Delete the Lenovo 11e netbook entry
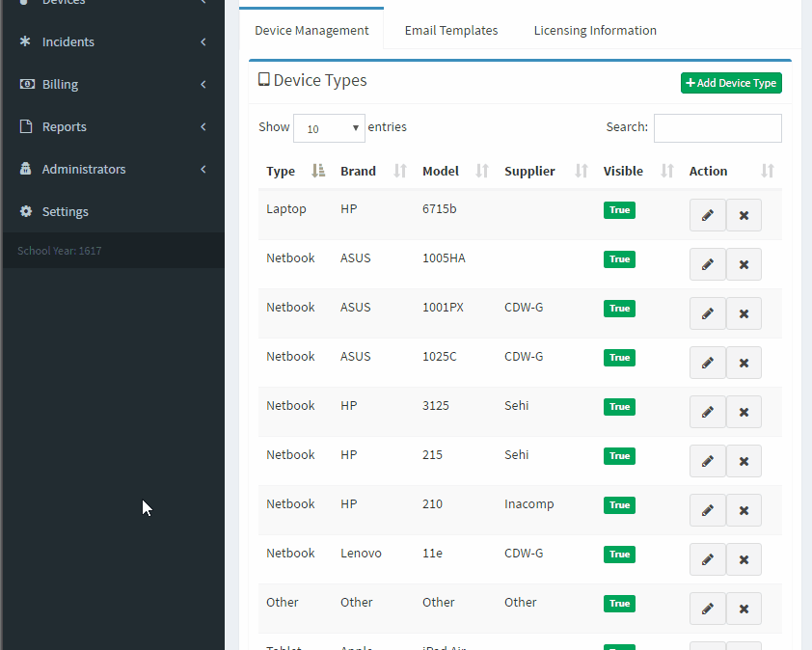 [x=744, y=559]
